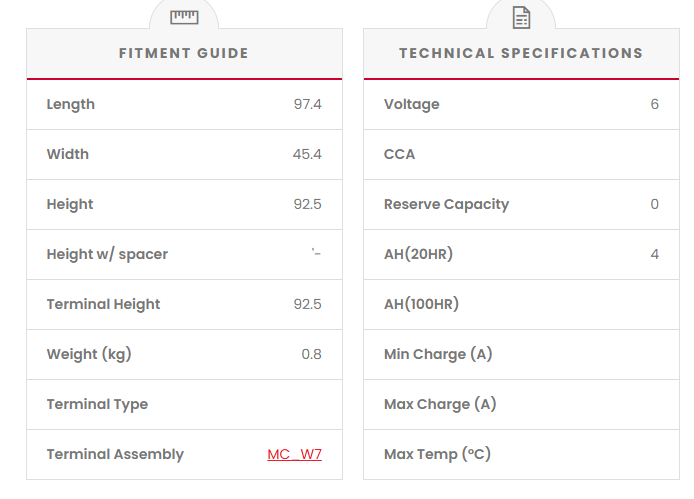This screenshot has height=499, width=694.
Task: Click the ruler icon above Fitment Guide
Action: click(x=184, y=17)
